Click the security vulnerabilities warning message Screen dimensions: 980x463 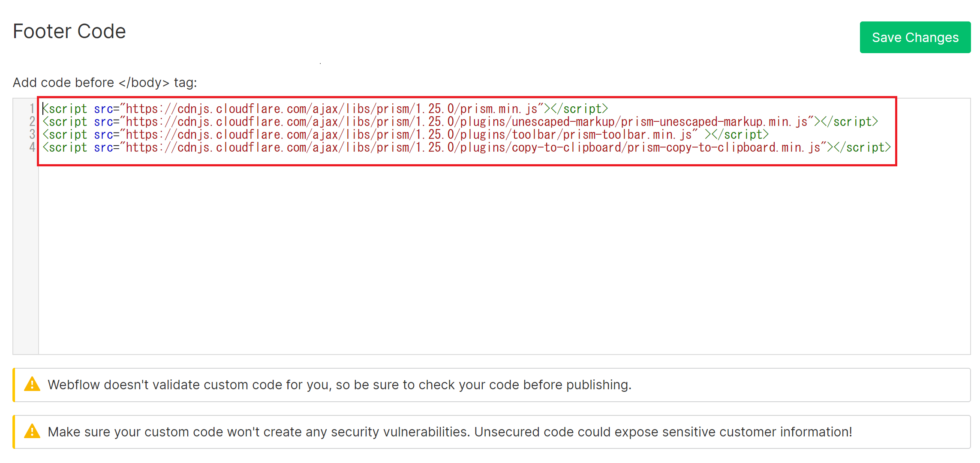(x=449, y=432)
